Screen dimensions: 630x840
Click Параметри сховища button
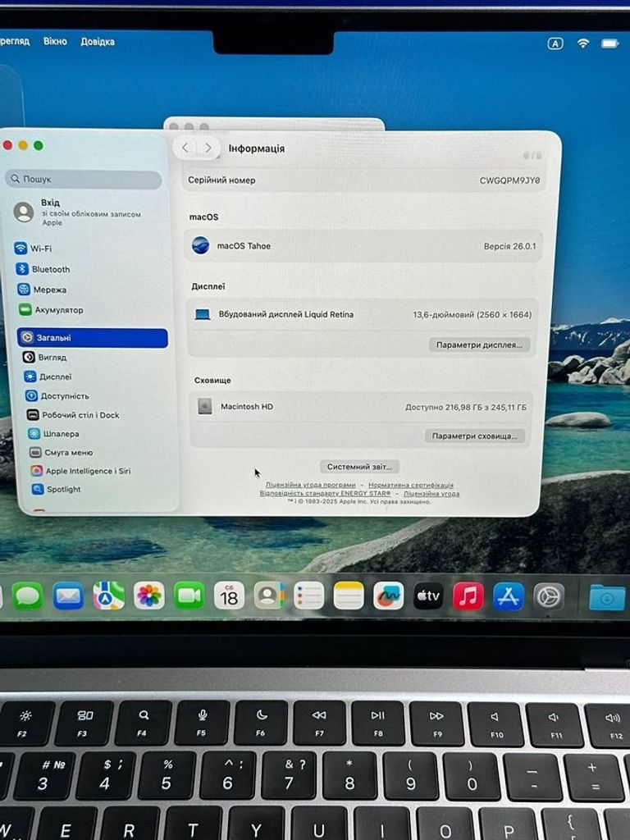[475, 436]
